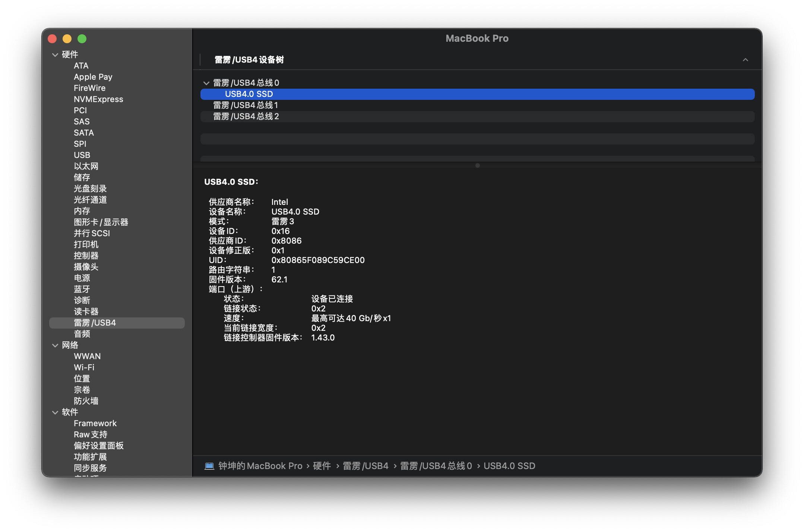Open Apple Pay sidebar entry
The width and height of the screenshot is (804, 532).
pos(93,77)
